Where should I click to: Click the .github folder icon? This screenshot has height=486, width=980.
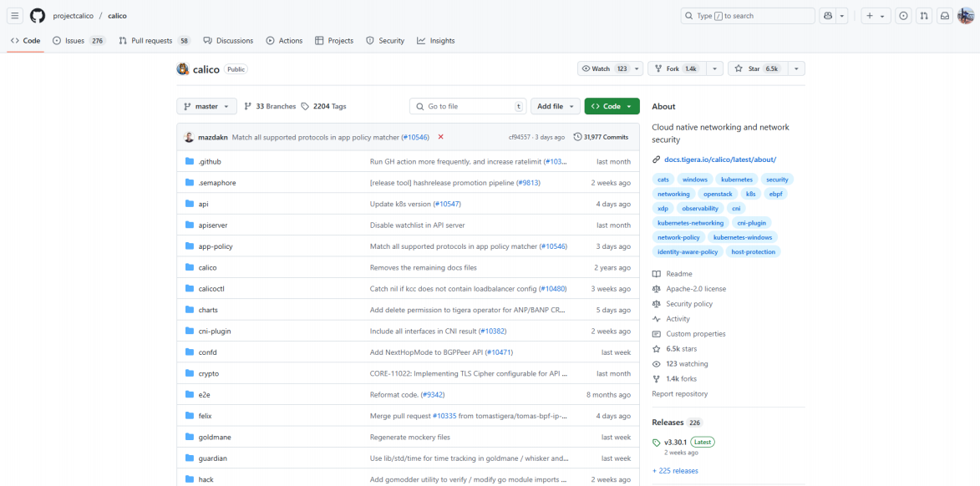[x=190, y=162]
